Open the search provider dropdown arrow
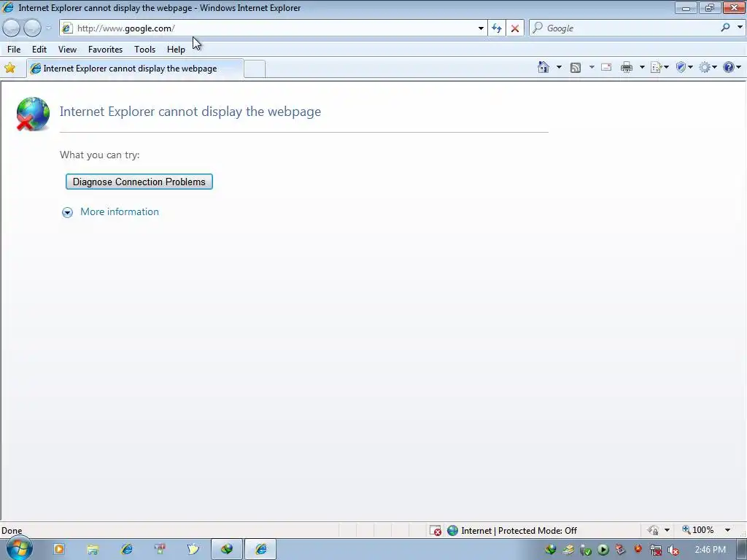The width and height of the screenshot is (747, 560). click(740, 28)
